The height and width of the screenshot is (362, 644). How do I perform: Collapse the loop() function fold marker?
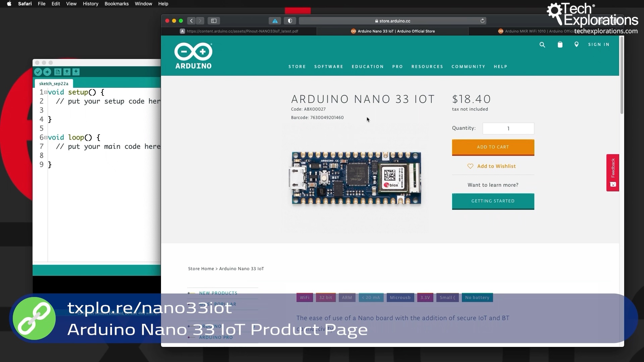46,138
